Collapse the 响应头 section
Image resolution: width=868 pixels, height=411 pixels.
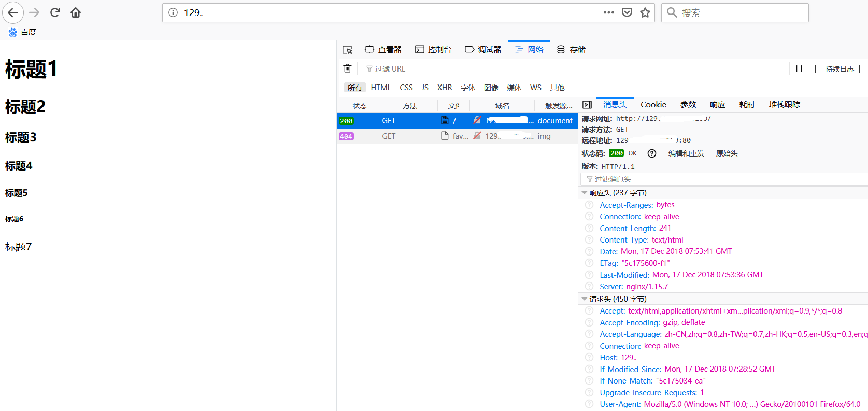[585, 193]
